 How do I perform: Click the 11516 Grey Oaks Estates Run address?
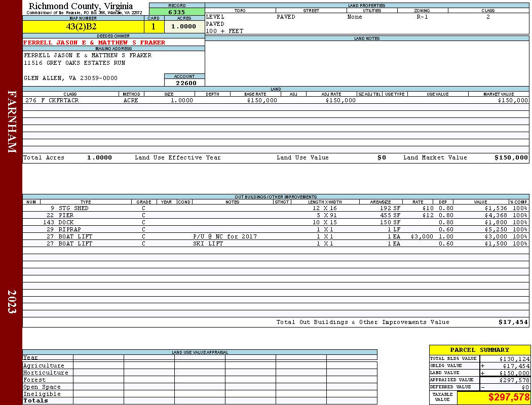[74, 63]
